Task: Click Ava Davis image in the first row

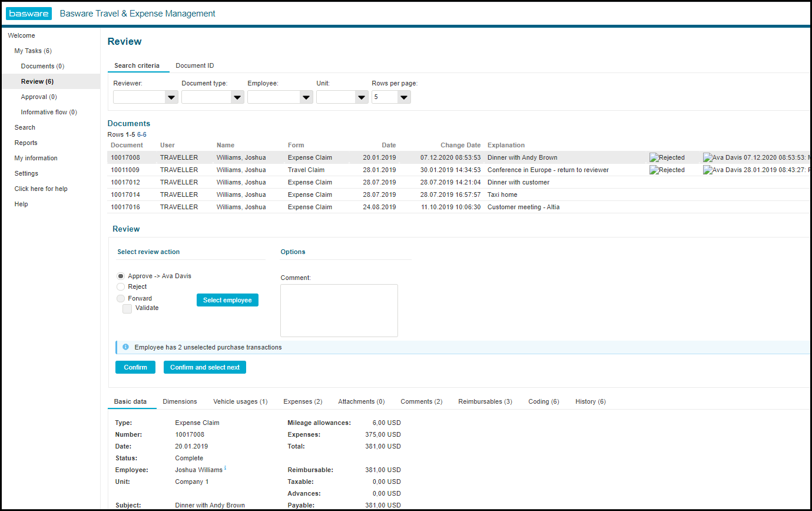Action: (x=707, y=158)
